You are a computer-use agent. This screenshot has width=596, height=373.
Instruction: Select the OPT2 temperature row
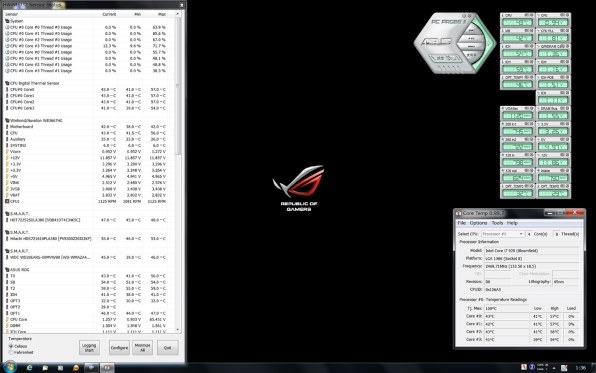point(86,307)
